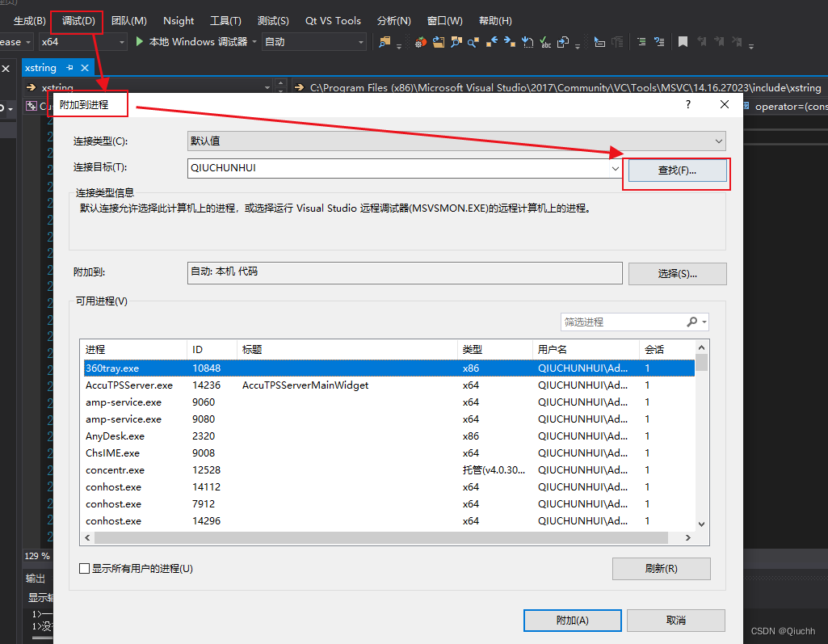
Task: Click the 取消 button
Action: [676, 621]
